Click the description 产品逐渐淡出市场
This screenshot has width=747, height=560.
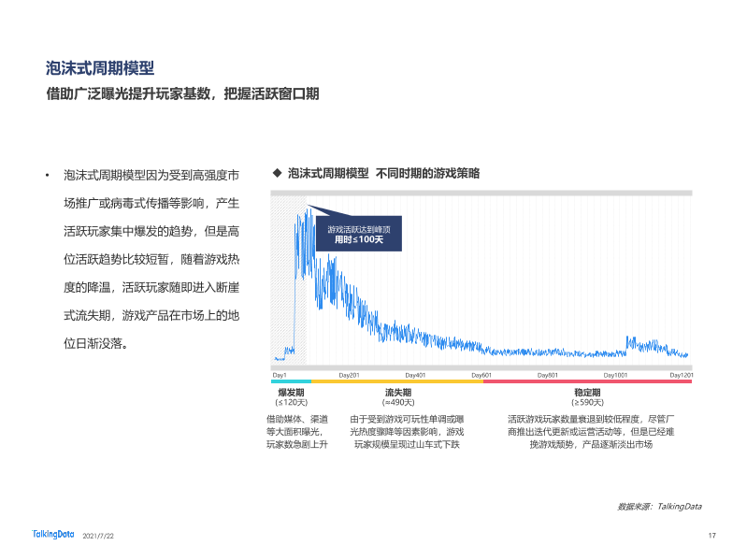point(617,444)
